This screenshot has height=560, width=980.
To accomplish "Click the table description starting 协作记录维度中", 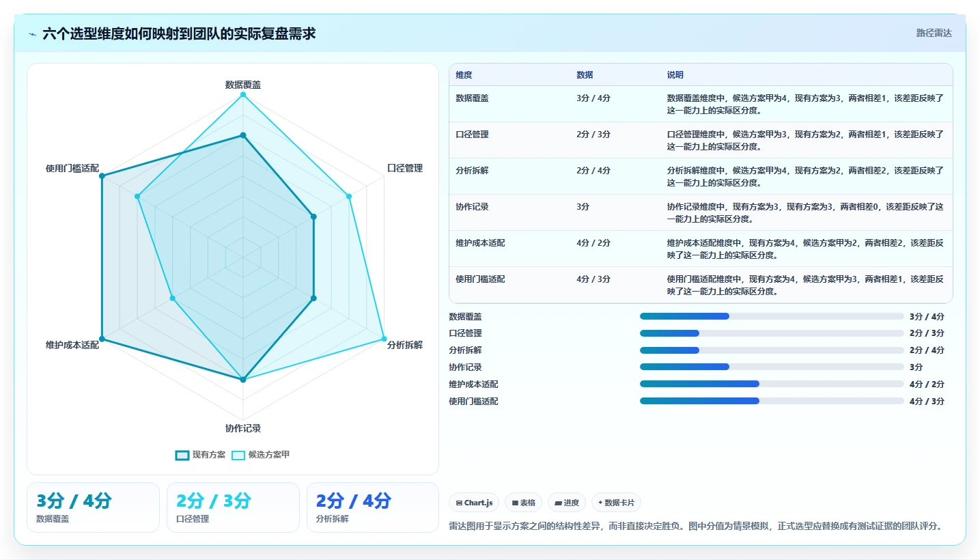I will click(x=805, y=212).
